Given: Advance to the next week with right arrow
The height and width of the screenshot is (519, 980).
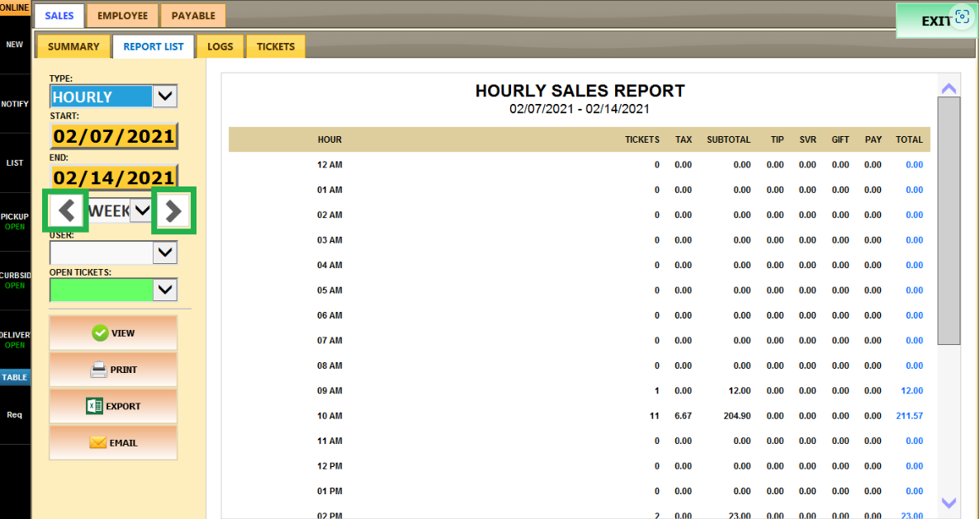Looking at the screenshot, I should 173,211.
